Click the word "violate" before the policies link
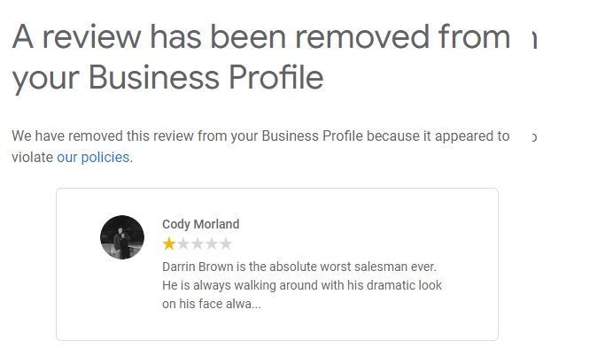The width and height of the screenshot is (597, 364). click(x=33, y=158)
